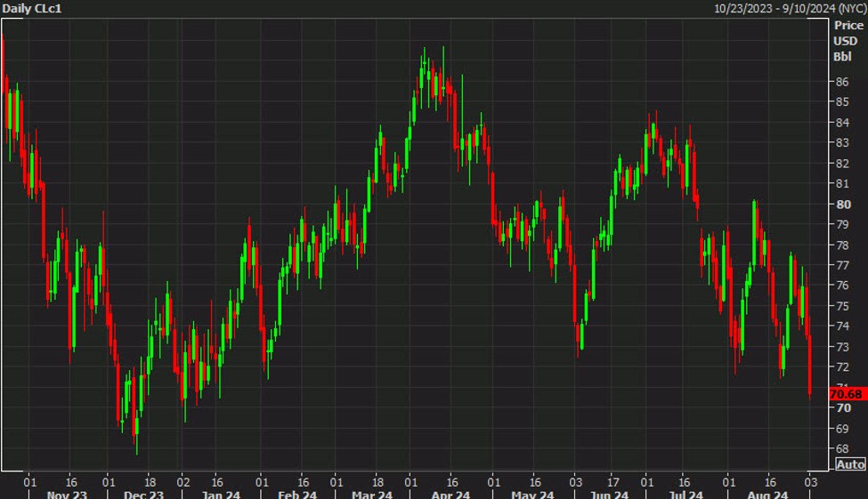The height and width of the screenshot is (499, 868).
Task: Click the USD currency label
Action: 845,41
